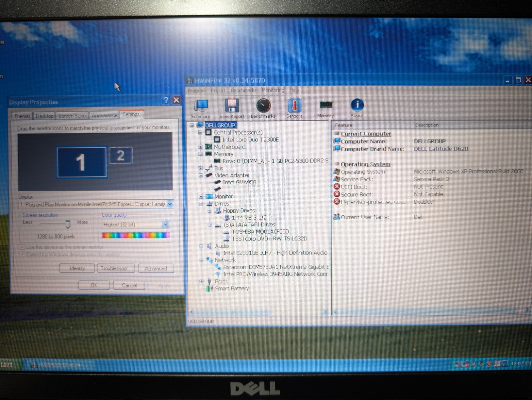
Task: Open the Benchmarks gauge icon
Action: (x=263, y=108)
